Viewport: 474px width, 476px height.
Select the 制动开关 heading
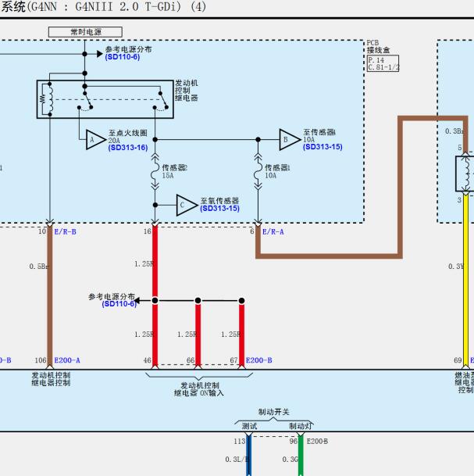[273, 412]
